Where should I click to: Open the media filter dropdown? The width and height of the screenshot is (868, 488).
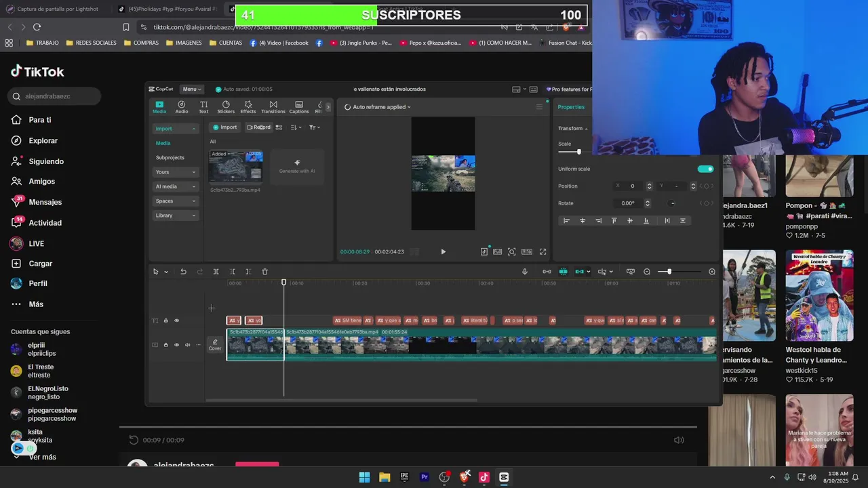coord(314,127)
